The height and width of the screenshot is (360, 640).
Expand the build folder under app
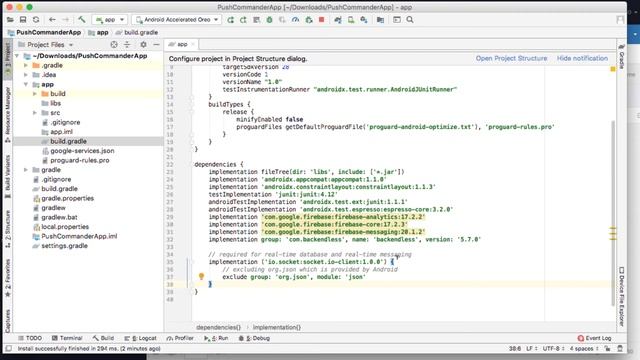35,94
